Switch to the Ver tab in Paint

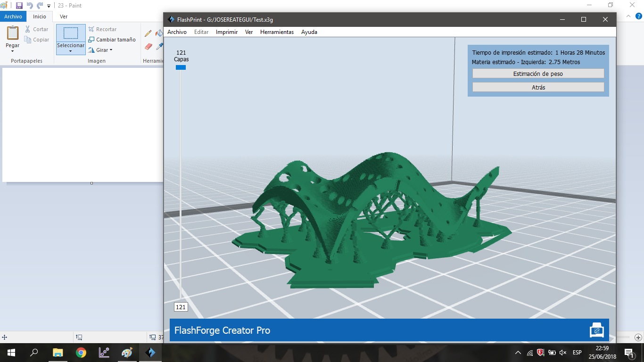pos(64,16)
